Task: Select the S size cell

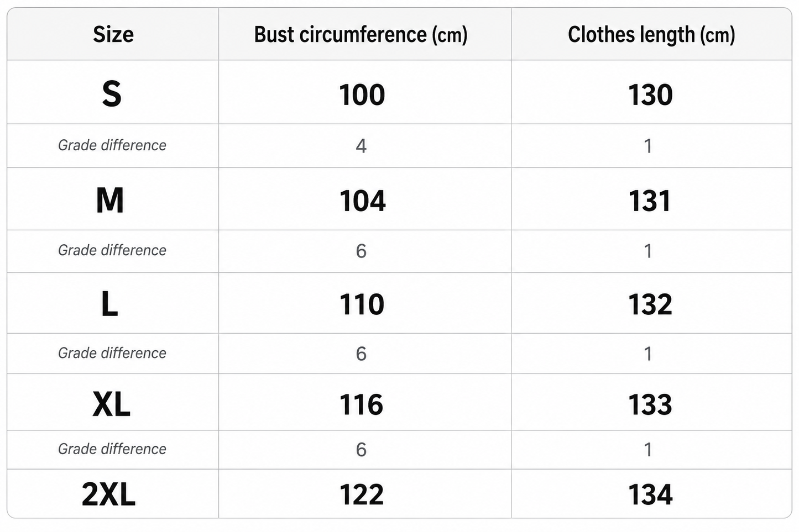Action: coord(112,94)
